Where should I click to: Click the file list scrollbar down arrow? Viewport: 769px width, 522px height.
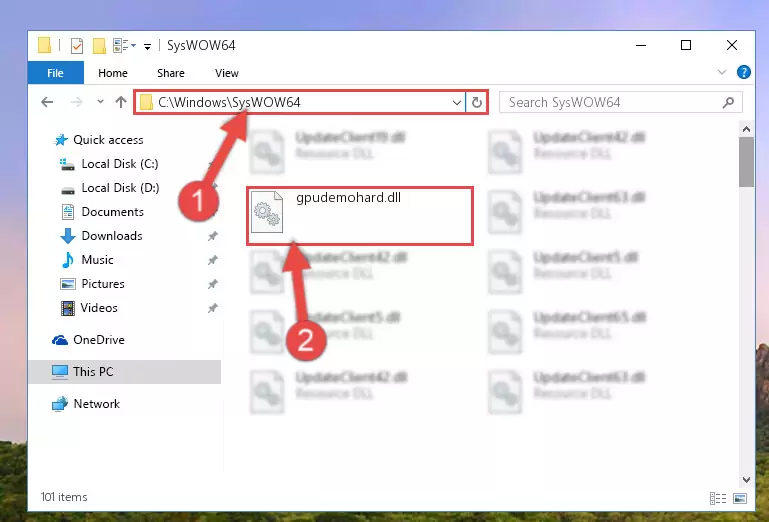pyautogui.click(x=746, y=480)
